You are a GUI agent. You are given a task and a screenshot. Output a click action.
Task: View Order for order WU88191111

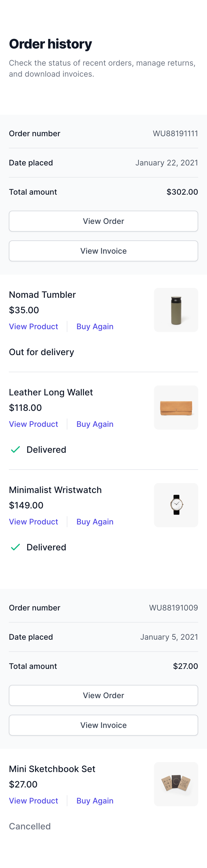point(104,221)
